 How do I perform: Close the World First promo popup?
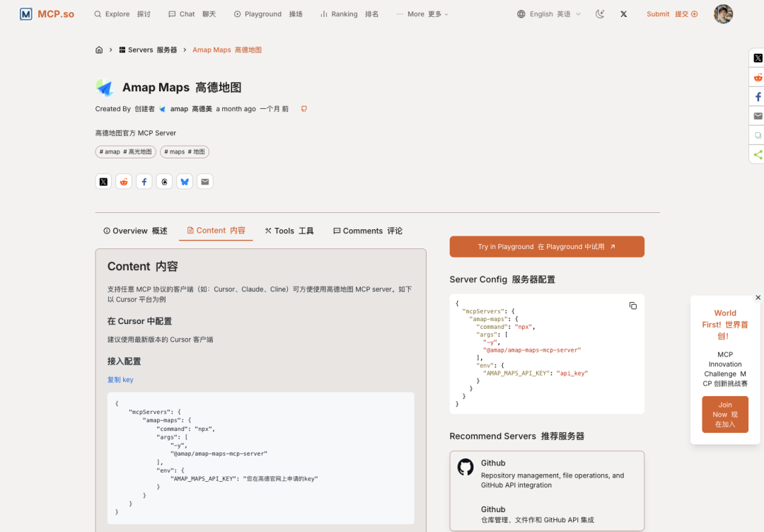(x=758, y=297)
